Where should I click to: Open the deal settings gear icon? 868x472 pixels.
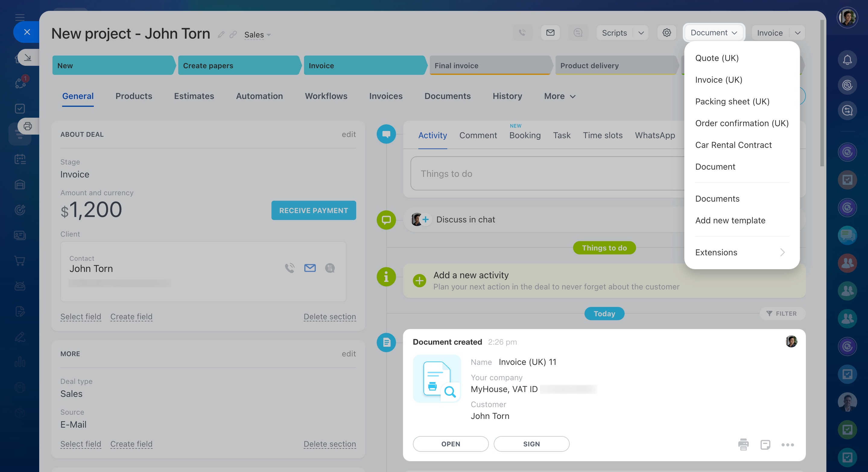(x=667, y=33)
